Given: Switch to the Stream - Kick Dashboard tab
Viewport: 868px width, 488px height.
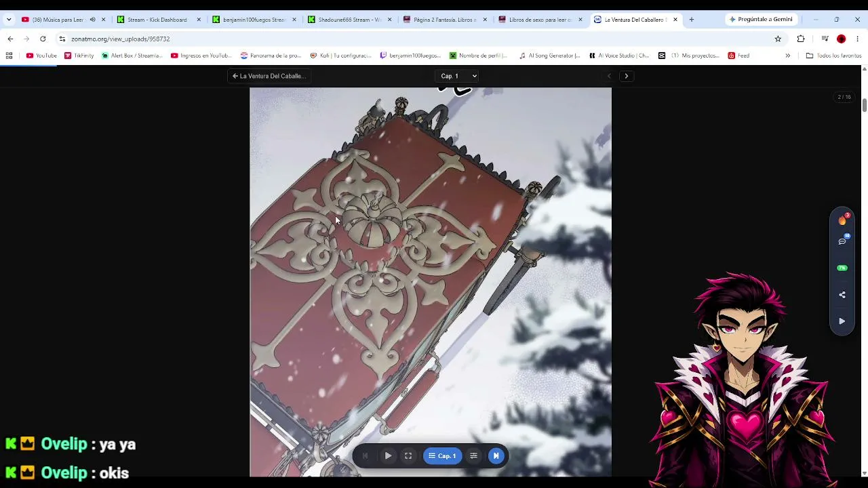Looking at the screenshot, I should [157, 20].
